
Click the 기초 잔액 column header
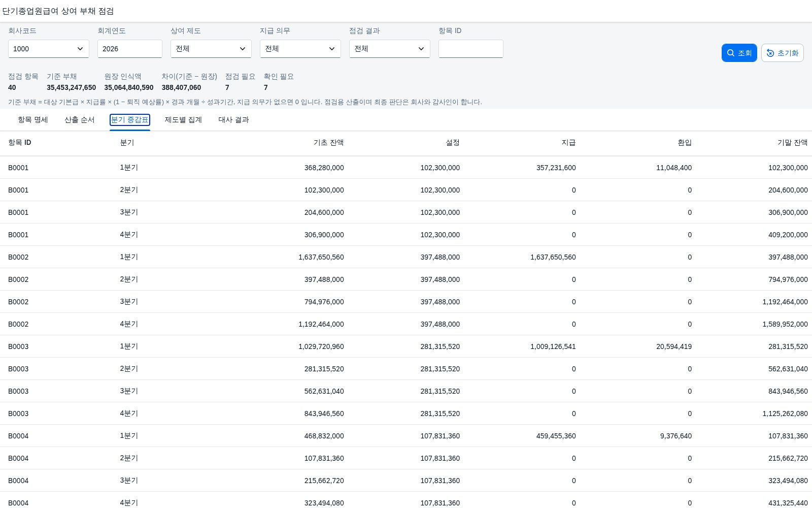(x=328, y=143)
